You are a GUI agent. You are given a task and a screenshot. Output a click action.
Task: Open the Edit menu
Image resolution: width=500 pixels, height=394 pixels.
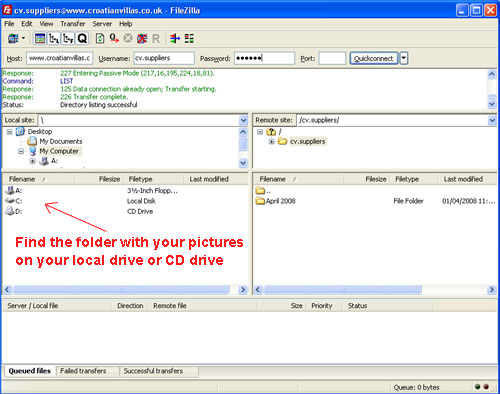coord(27,24)
